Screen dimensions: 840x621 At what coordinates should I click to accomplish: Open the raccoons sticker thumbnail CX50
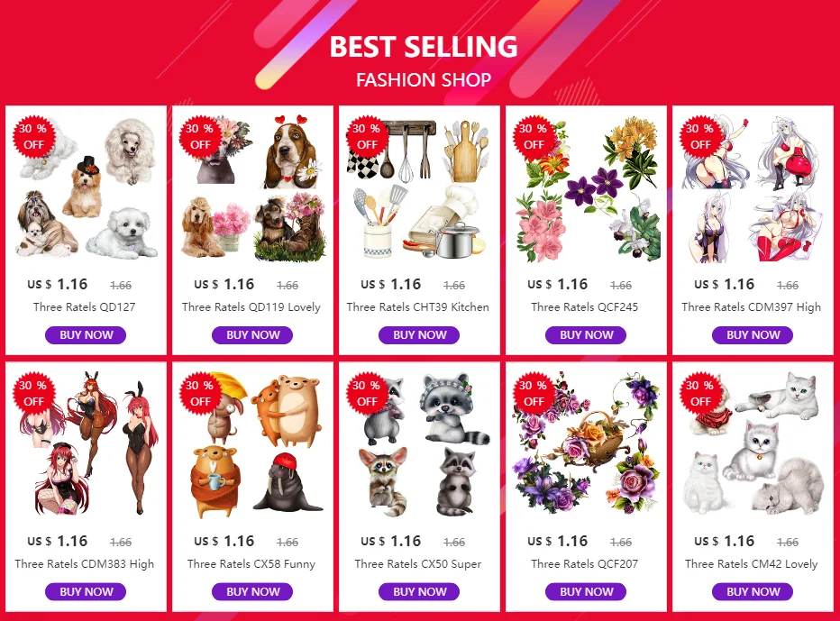click(419, 445)
